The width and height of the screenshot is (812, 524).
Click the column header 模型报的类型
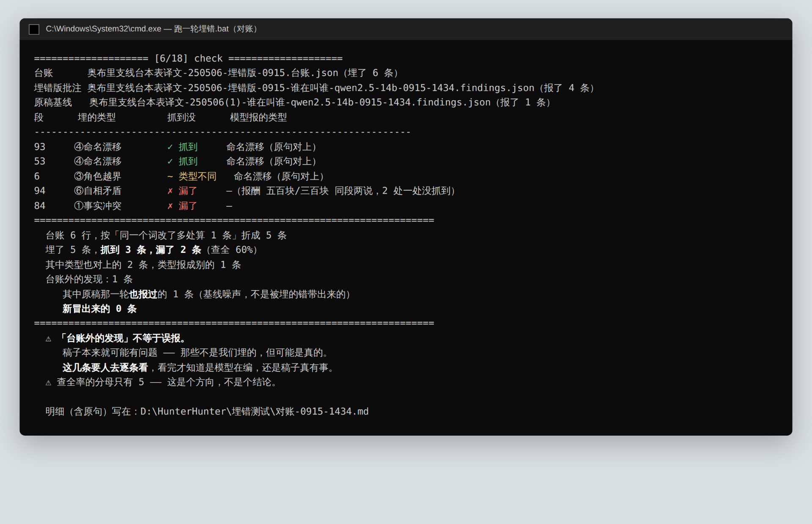tap(258, 117)
